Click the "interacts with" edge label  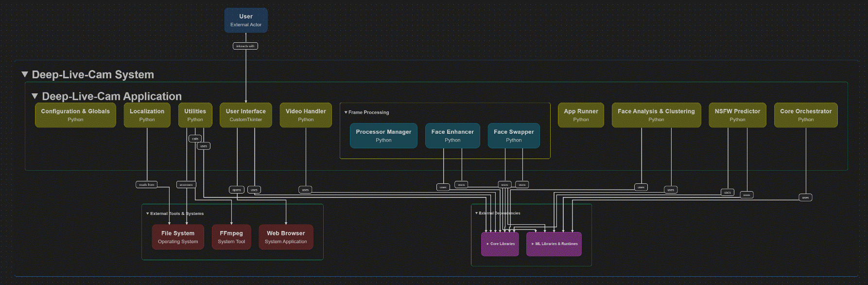(245, 46)
